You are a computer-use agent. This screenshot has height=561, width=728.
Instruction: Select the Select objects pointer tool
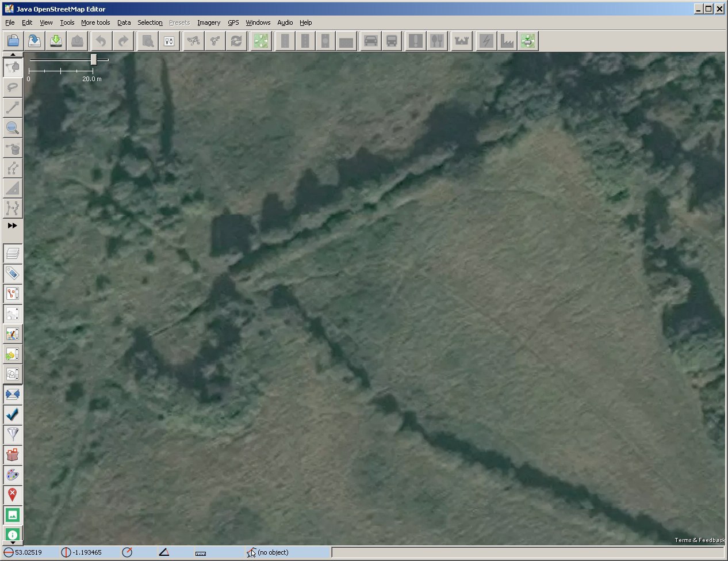(13, 67)
